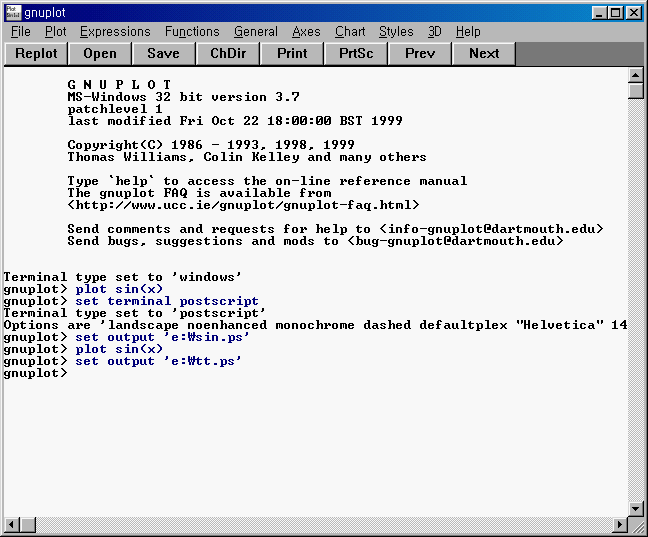Click the info-gnuplot@dartmouth.edu address
Screen dimensions: 648x537
click(x=491, y=229)
